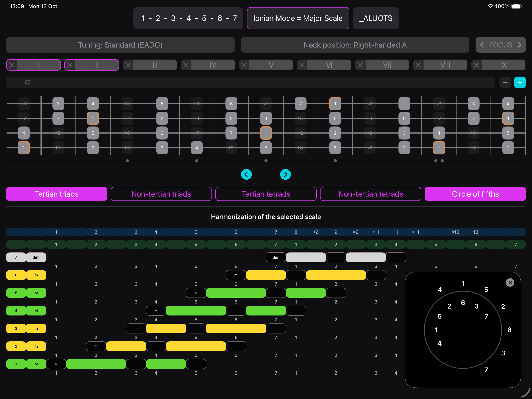Switch to Tertian tetrads tab
Image resolution: width=532 pixels, height=399 pixels.
[266, 194]
